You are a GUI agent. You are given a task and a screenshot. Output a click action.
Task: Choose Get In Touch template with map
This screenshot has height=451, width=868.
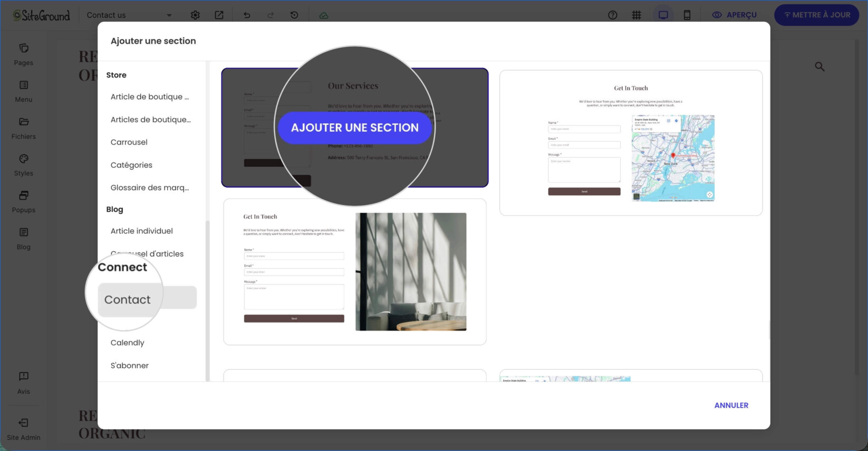point(631,143)
